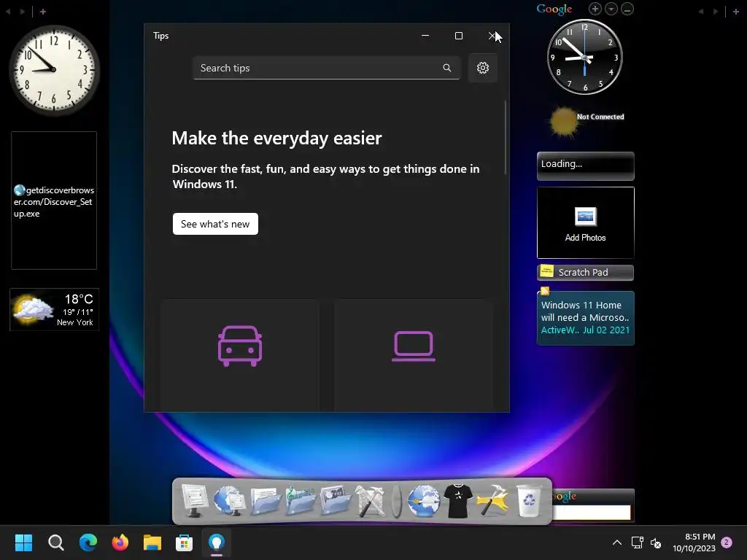Click the Windows Start button
The height and width of the screenshot is (560, 747).
[x=23, y=542]
